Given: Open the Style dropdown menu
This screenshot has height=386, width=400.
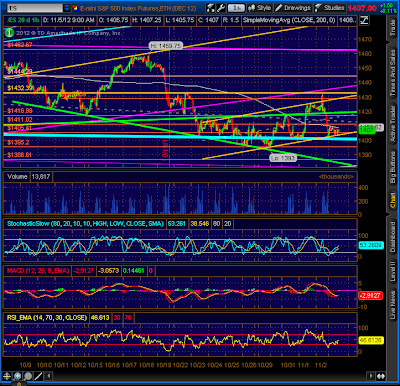Looking at the screenshot, I should (x=260, y=7).
